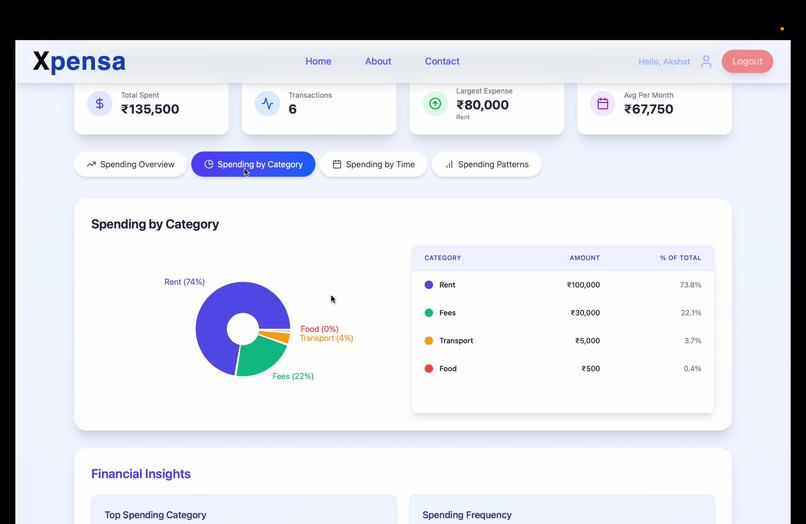Click the Transport (4%) chart label

pos(326,338)
